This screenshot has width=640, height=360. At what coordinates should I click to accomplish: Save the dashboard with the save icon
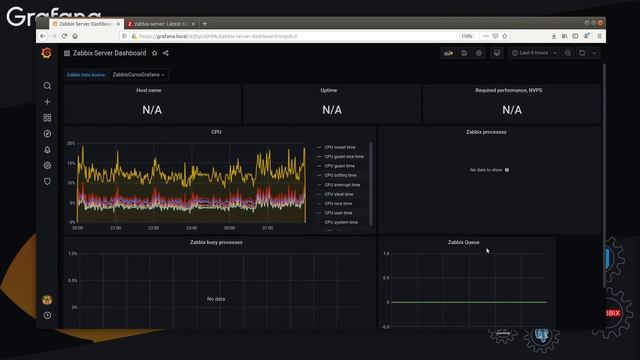point(464,53)
